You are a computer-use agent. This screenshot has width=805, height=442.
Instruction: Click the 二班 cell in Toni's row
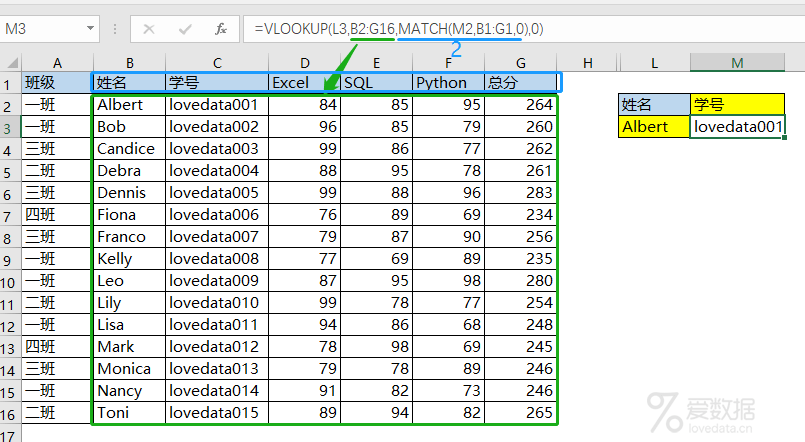[57, 413]
